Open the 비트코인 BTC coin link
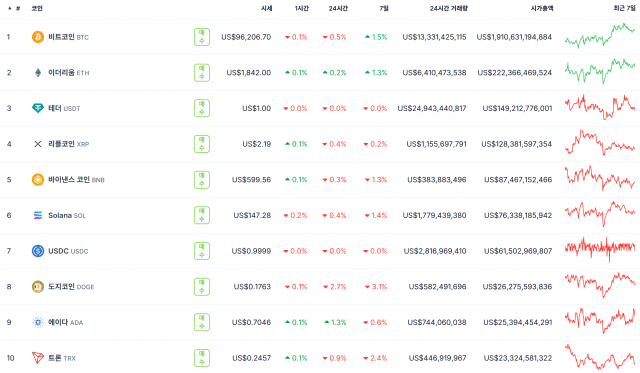This screenshot has height=373, width=640. coord(68,37)
